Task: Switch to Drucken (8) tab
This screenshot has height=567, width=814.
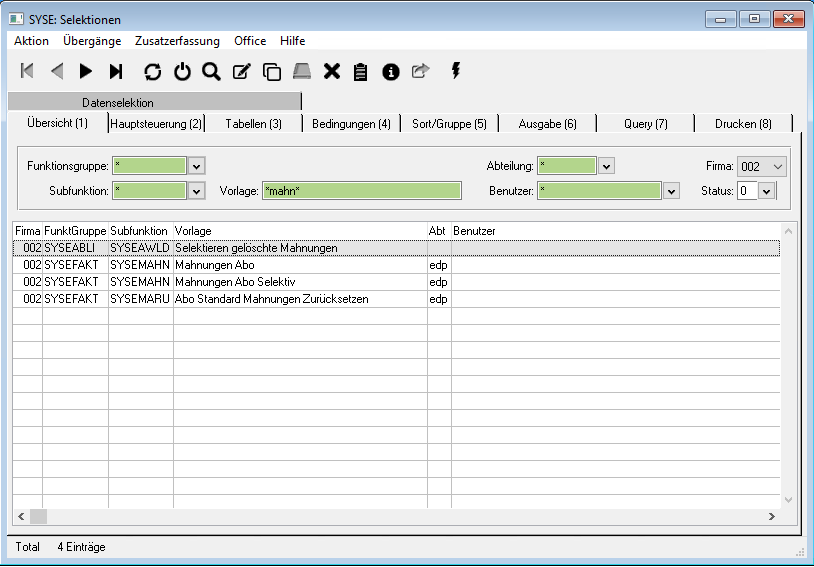Action: 743,124
